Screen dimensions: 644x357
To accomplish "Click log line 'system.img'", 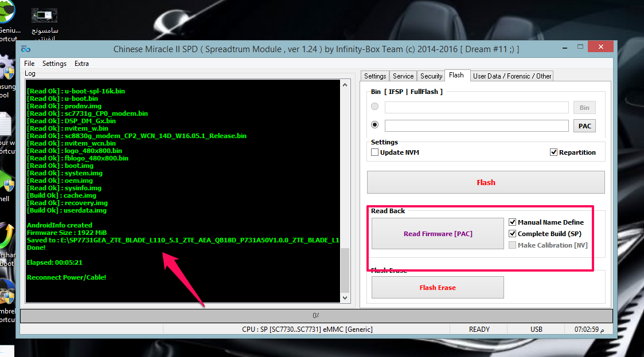I will tap(65, 173).
